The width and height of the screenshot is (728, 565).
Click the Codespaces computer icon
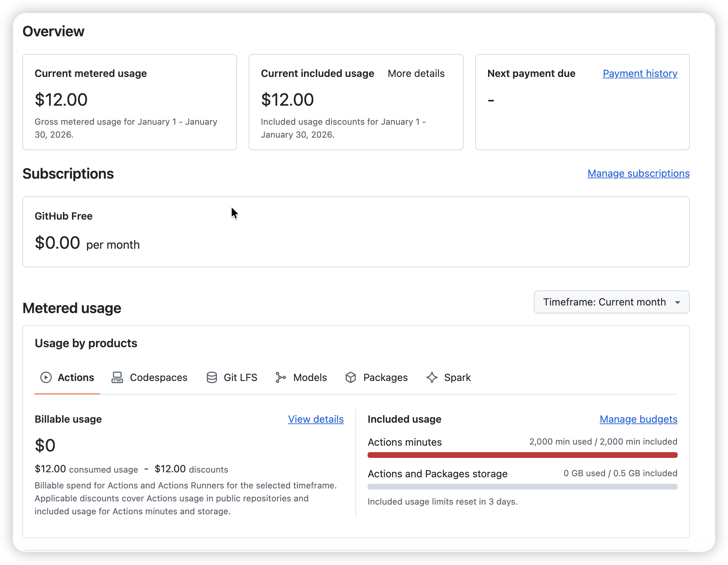pos(117,377)
